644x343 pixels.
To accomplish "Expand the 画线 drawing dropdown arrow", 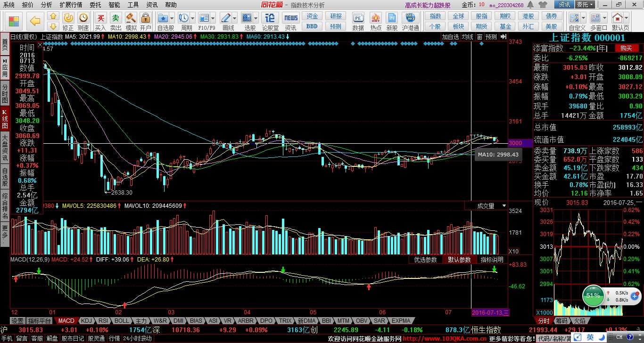I will coord(234,18).
